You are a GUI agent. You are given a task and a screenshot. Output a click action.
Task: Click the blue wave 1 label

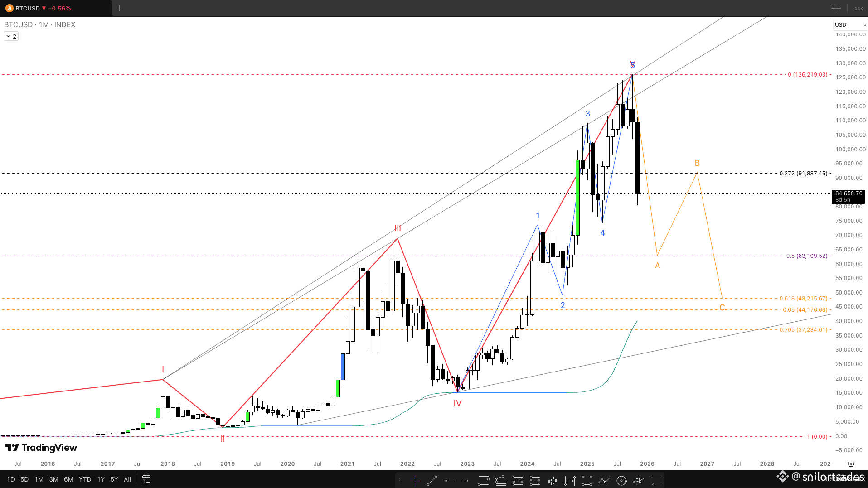pos(538,216)
